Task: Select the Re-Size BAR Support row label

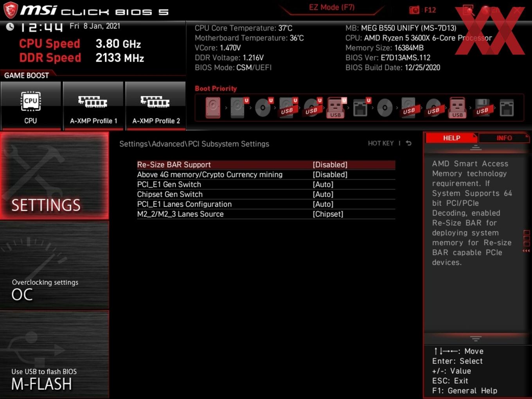Action: click(x=174, y=165)
